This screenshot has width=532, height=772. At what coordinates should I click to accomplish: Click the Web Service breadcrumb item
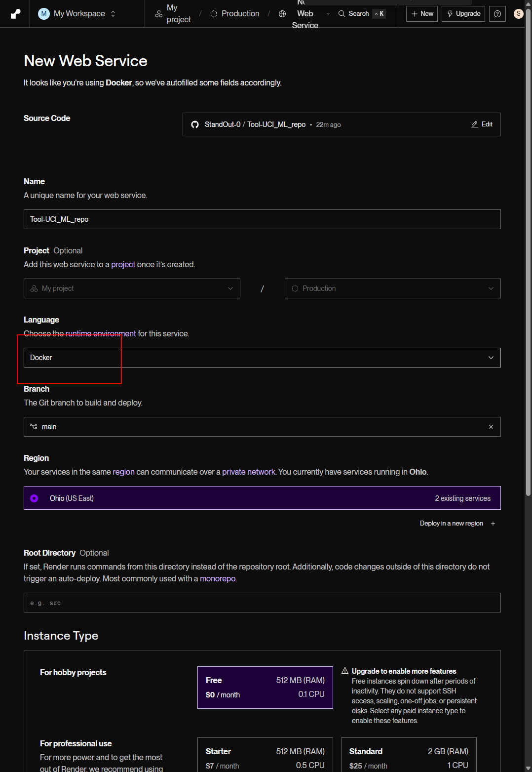point(305,13)
